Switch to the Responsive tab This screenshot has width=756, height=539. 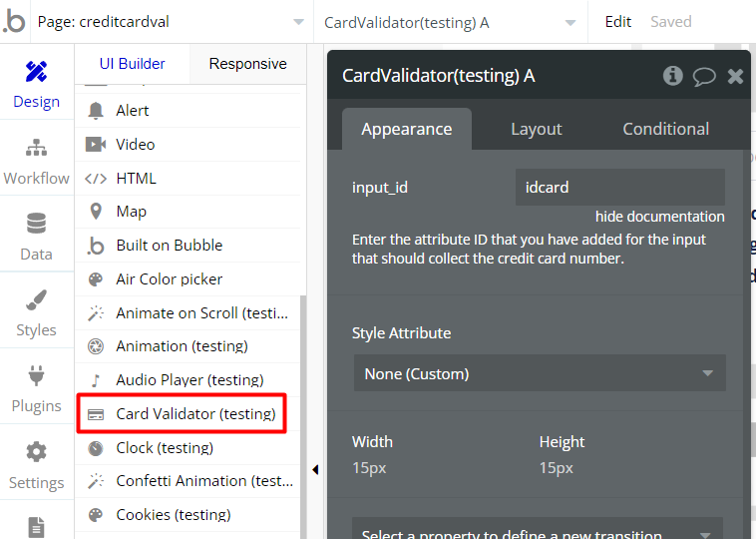pos(247,64)
